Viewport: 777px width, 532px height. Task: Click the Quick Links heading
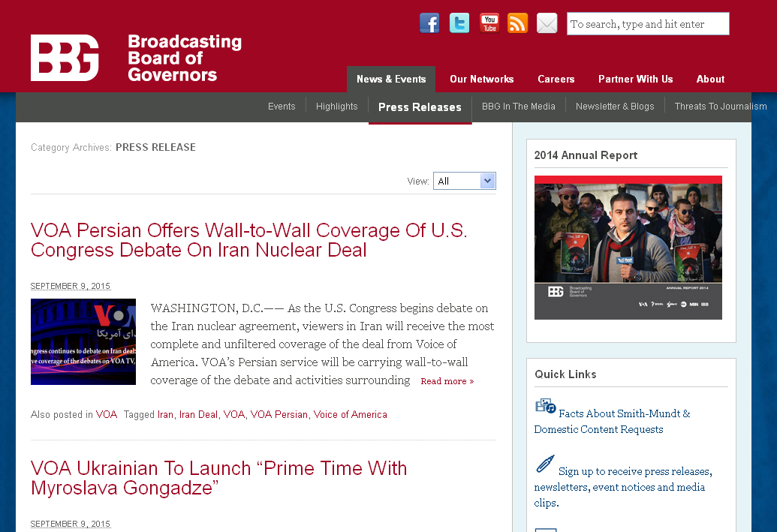(x=565, y=374)
